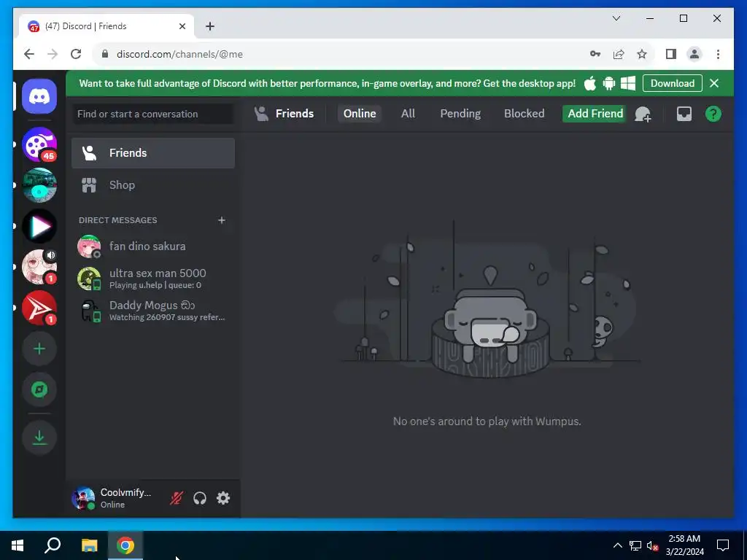Bookmark this page with the star icon
The width and height of the screenshot is (747, 560).
[x=642, y=54]
